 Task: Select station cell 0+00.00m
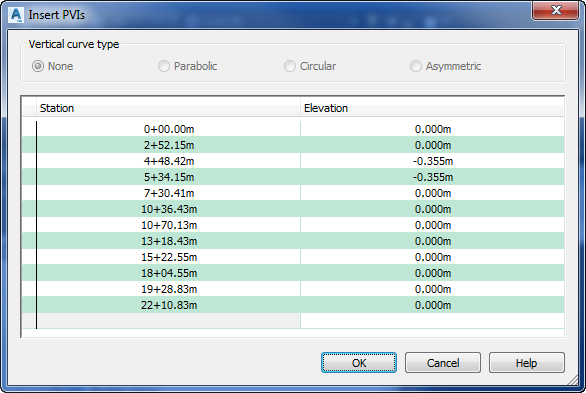coord(169,129)
